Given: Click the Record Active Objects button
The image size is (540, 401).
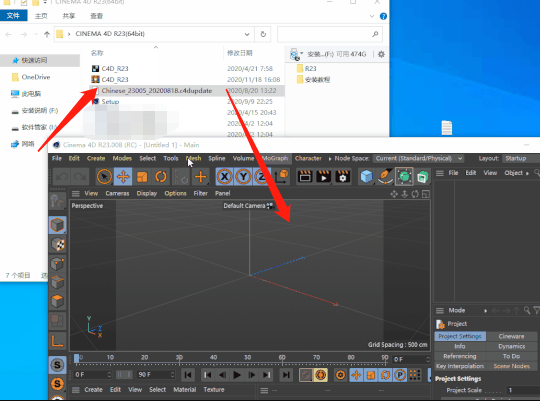Looking at the screenshot, I should click(x=305, y=375).
